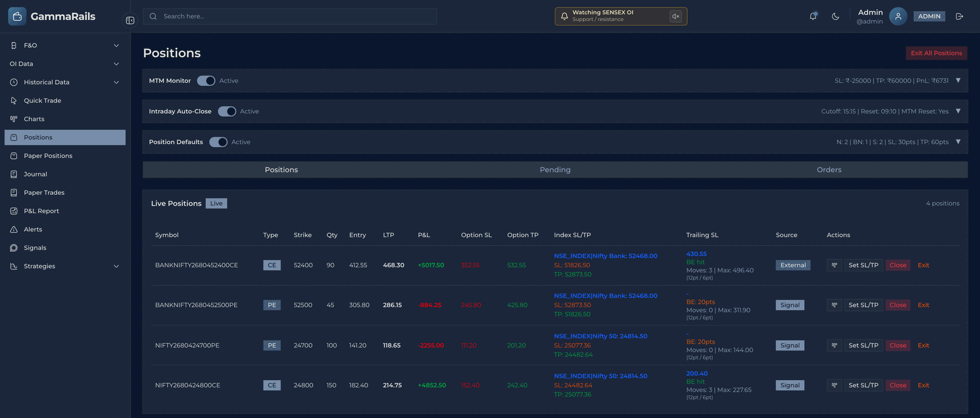Set SL/TP for NIFTY2680424800CE
This screenshot has height=418, width=980.
[864, 386]
